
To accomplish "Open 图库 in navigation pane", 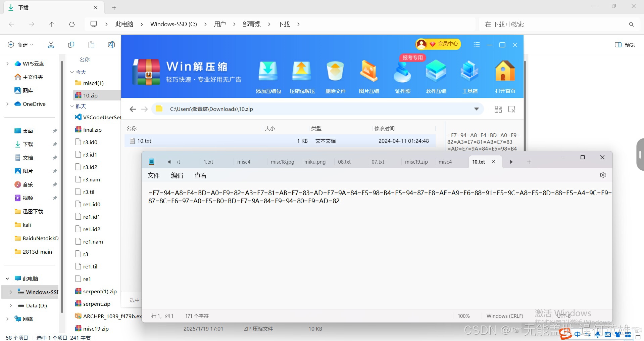I will tap(24, 90).
